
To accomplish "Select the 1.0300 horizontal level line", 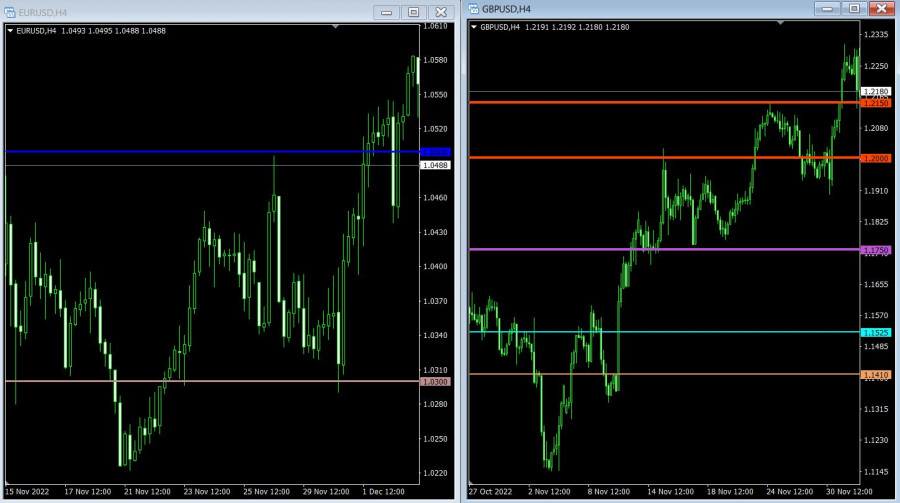I will pyautogui.click(x=200, y=381).
